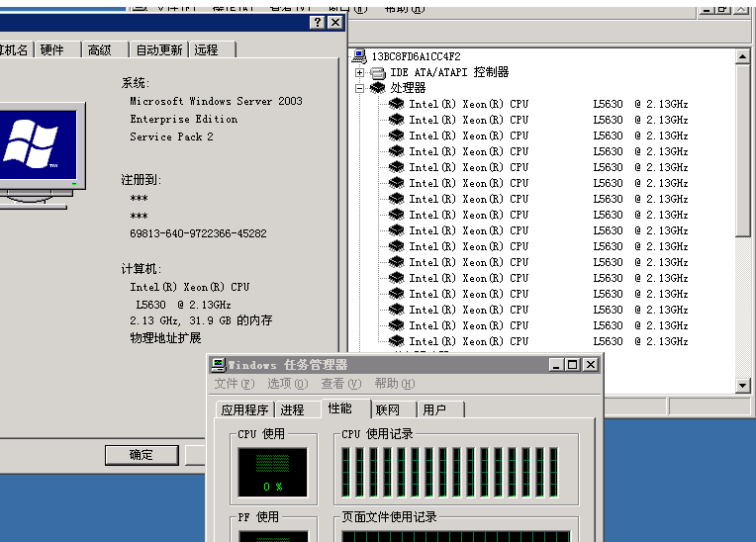Minimize the Windows 任务管理器 window

pyautogui.click(x=556, y=365)
